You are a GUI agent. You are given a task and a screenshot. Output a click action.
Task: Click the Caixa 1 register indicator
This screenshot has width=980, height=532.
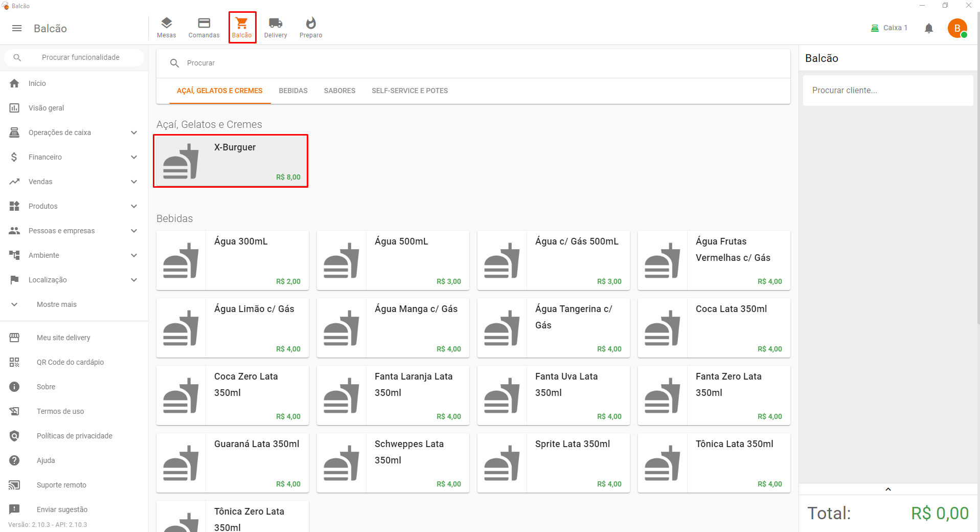[x=889, y=28]
